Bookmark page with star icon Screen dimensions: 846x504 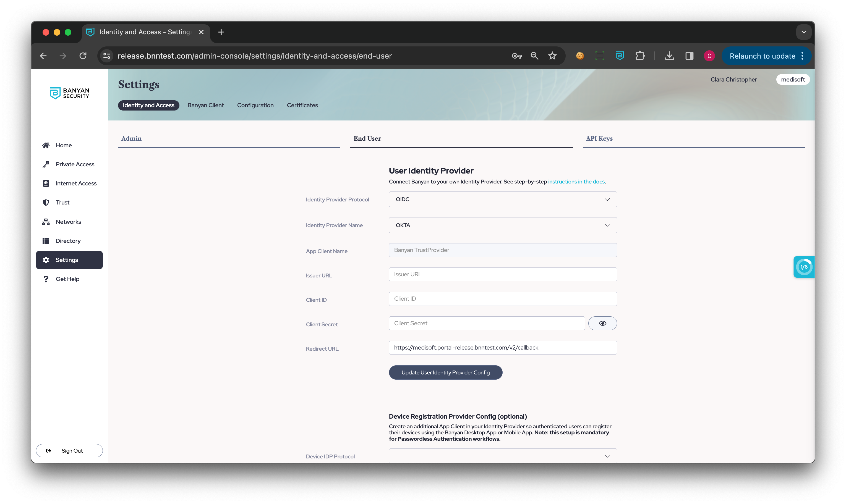tap(552, 56)
